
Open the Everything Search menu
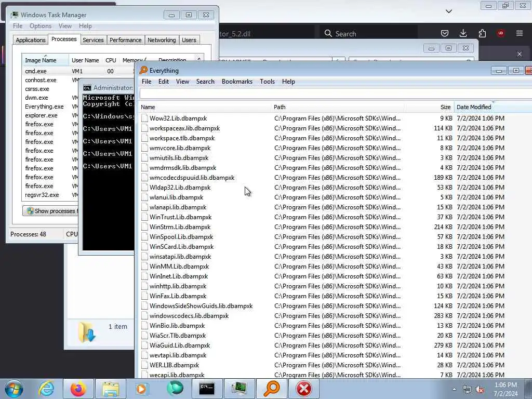point(205,82)
